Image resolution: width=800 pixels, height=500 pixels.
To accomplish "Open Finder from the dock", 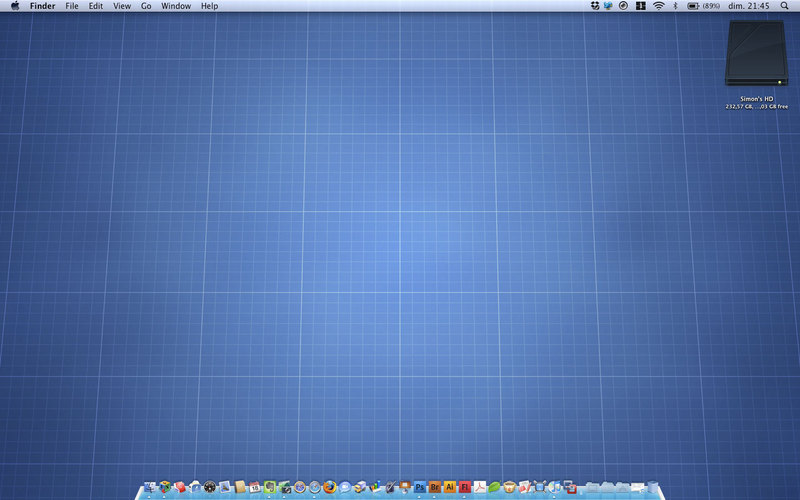I will pyautogui.click(x=150, y=487).
